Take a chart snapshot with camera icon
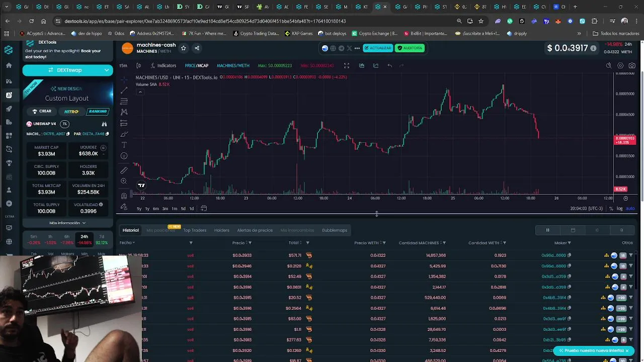644x362 pixels. coord(632,65)
